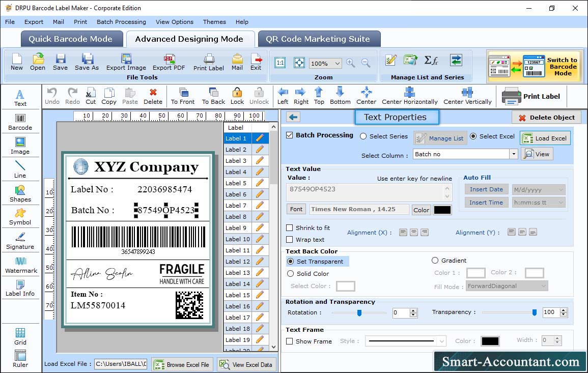Open the date format M/d/yyyy dropdown
Screen dimensions: 588x373
[561, 190]
